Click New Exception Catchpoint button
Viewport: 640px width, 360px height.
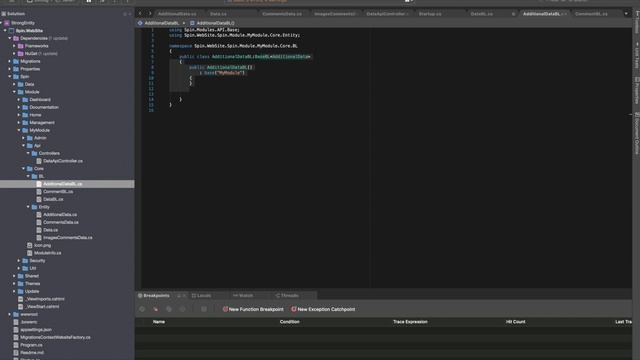pos(323,309)
